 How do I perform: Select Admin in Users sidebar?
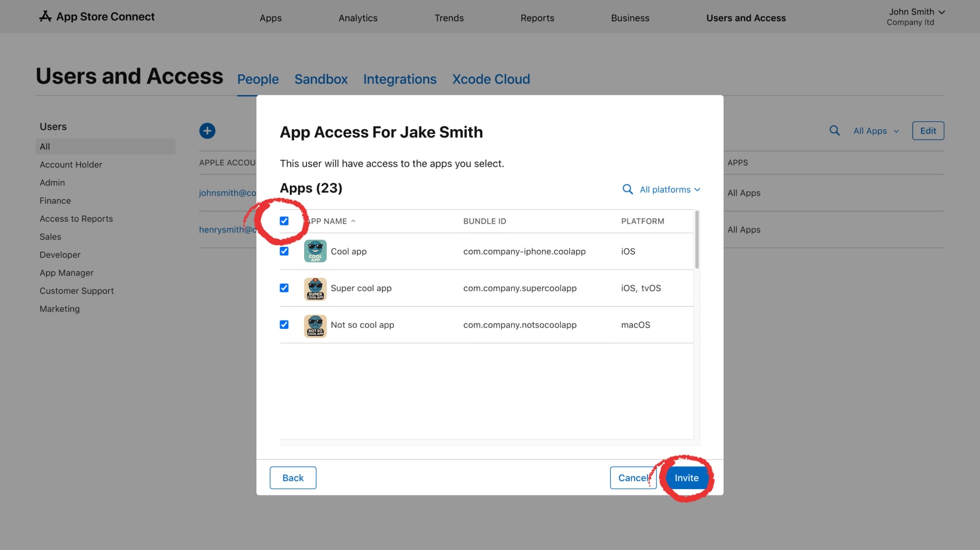[x=52, y=182]
